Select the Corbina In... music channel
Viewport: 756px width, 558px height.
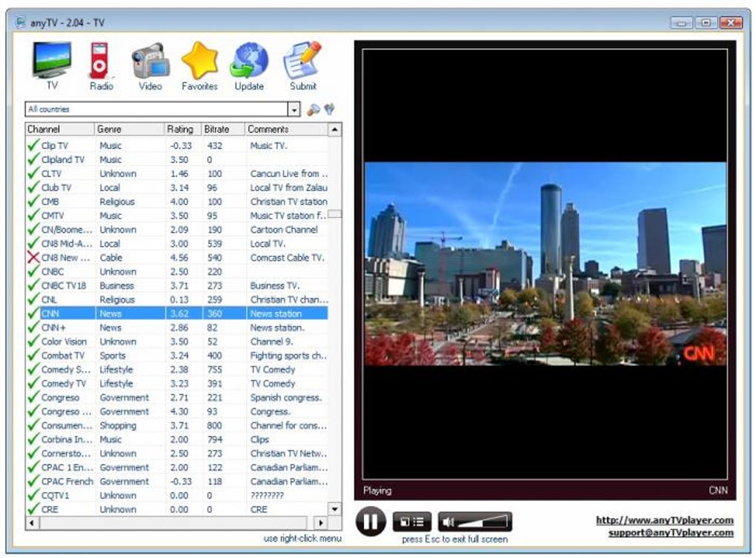[x=177, y=439]
